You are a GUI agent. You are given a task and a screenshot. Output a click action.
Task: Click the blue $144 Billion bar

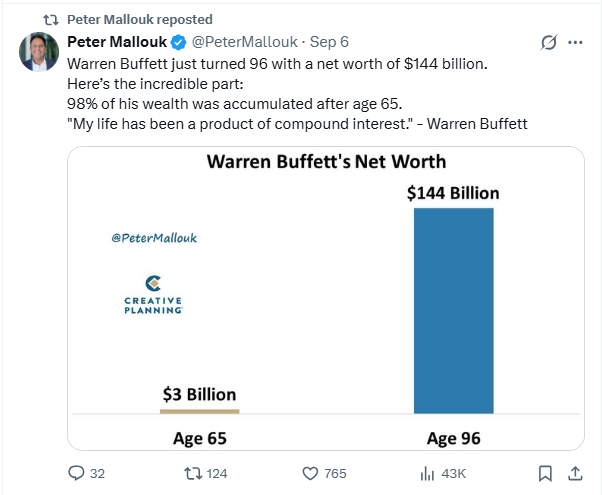coord(453,311)
